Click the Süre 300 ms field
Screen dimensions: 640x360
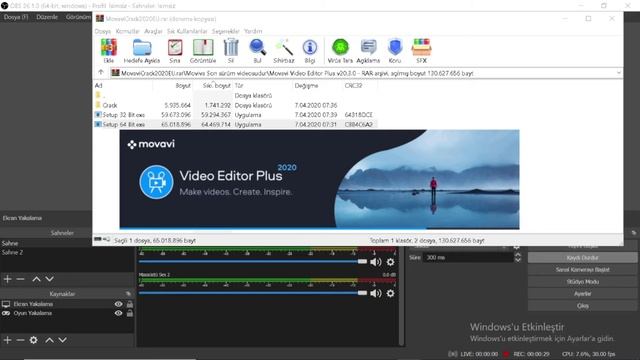[x=467, y=258]
